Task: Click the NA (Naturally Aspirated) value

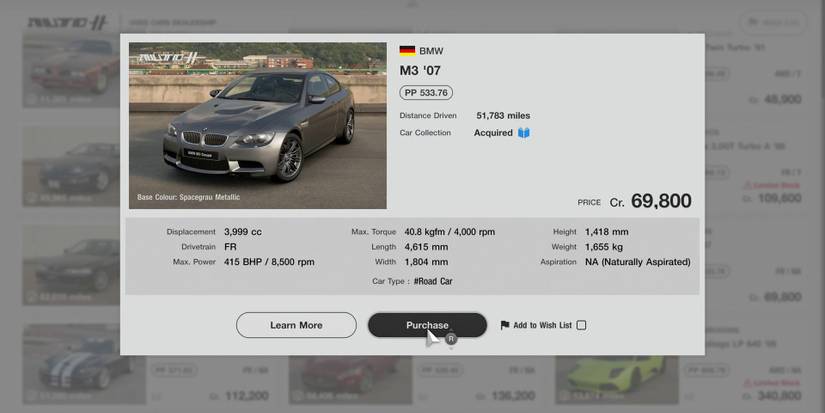Action: (638, 261)
